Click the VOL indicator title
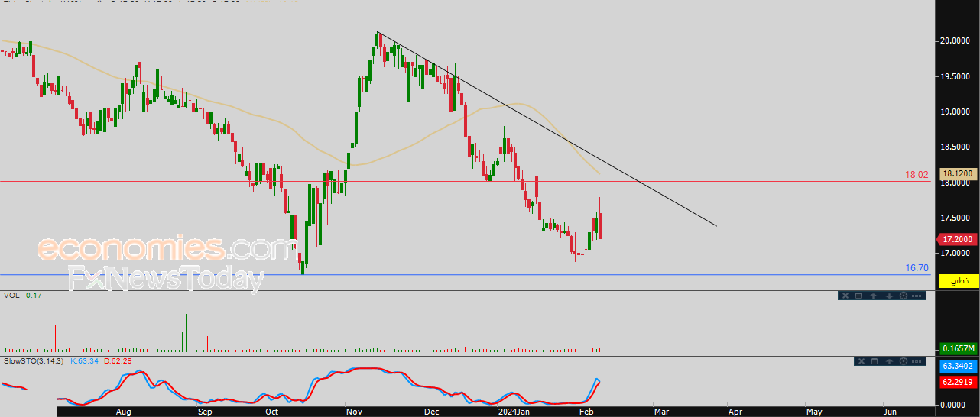The image size is (980, 417). coord(11,296)
